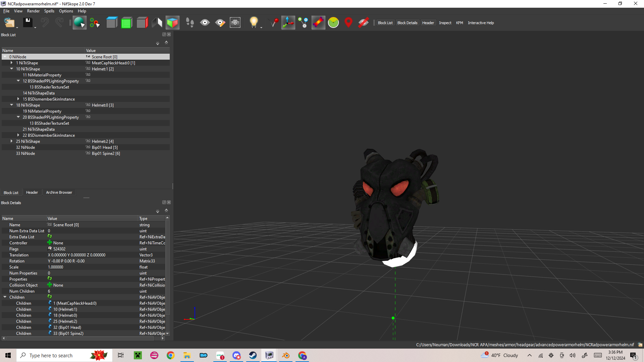
Task: Collapse Children array in Block Details
Action: coord(5,297)
